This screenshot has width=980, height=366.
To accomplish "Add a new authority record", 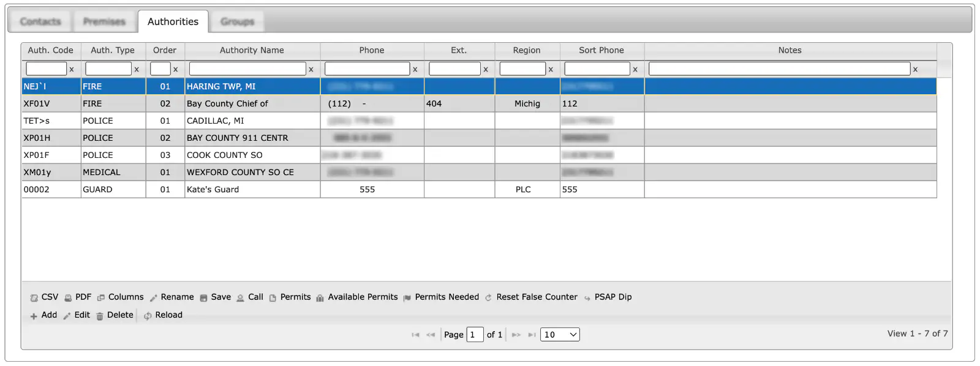I will click(43, 315).
